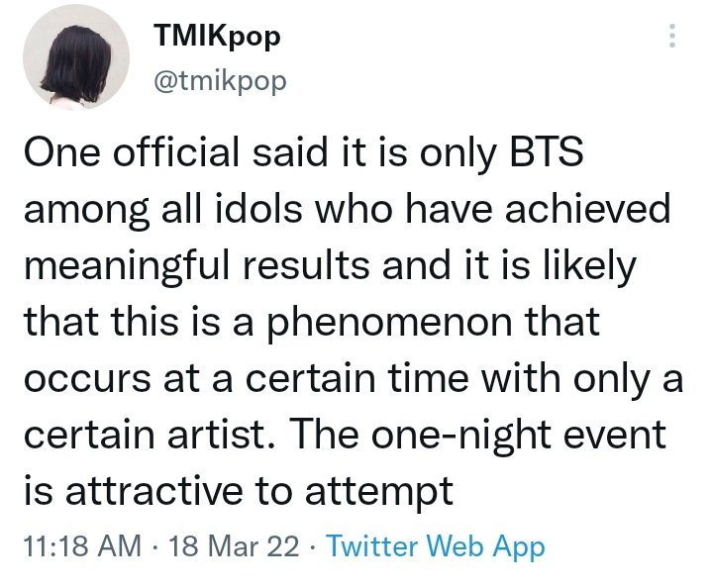Image resolution: width=712 pixels, height=588 pixels.
Task: Click the word 'results' in the tweet
Action: [306, 265]
